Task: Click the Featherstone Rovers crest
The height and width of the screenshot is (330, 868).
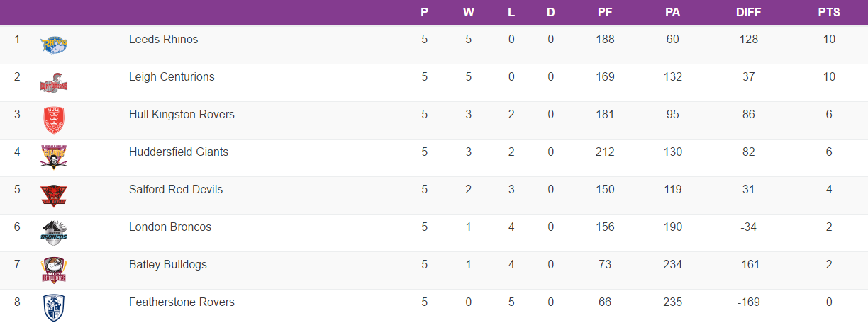Action: tap(54, 307)
